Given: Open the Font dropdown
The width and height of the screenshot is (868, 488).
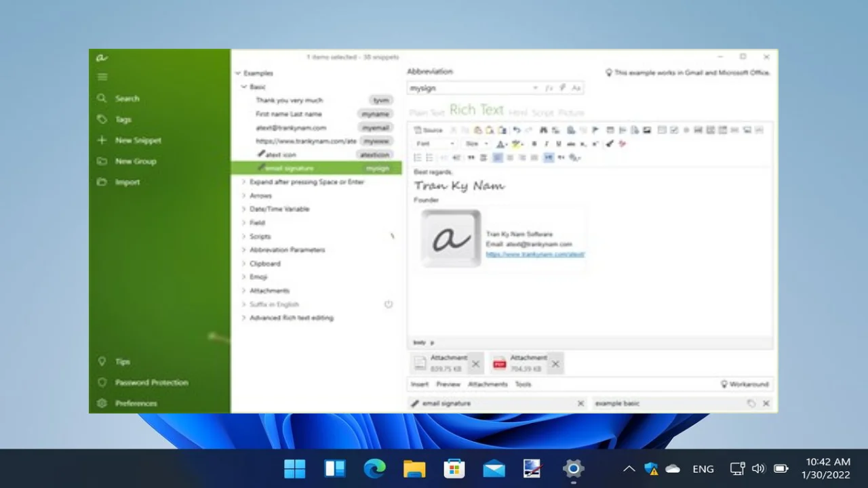Looking at the screenshot, I should [435, 144].
